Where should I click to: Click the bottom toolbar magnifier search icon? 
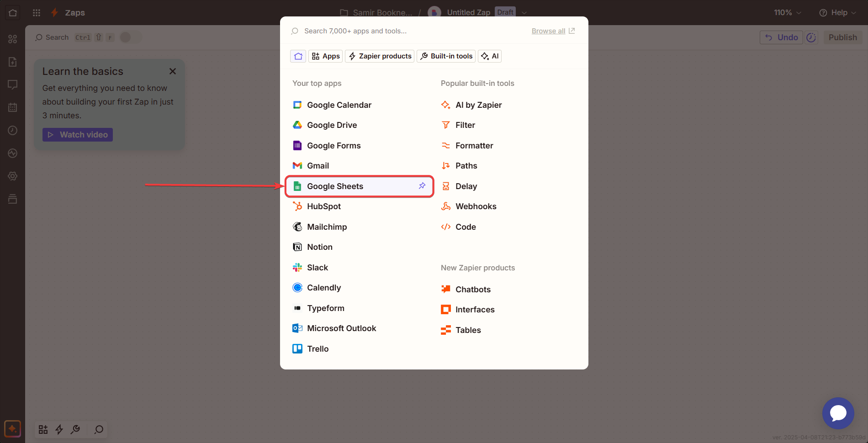coord(99,429)
